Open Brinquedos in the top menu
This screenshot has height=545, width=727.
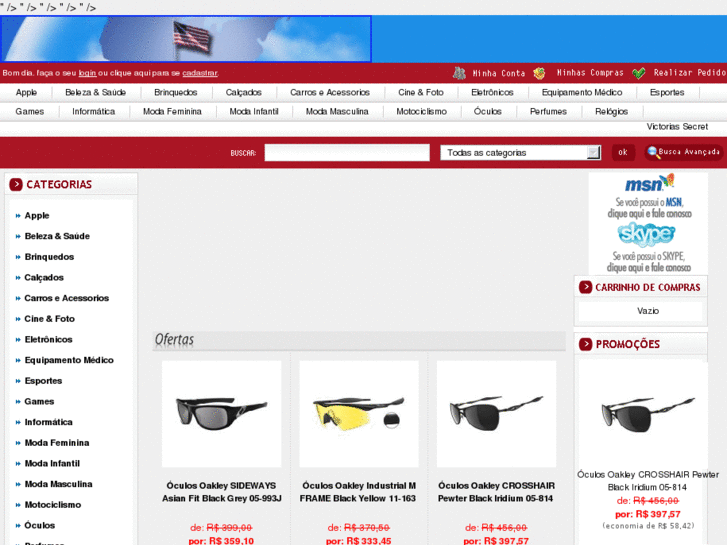point(176,92)
